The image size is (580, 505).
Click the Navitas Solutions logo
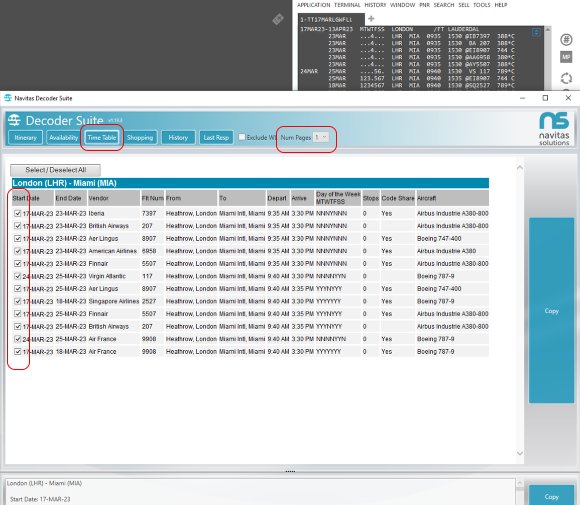click(554, 129)
